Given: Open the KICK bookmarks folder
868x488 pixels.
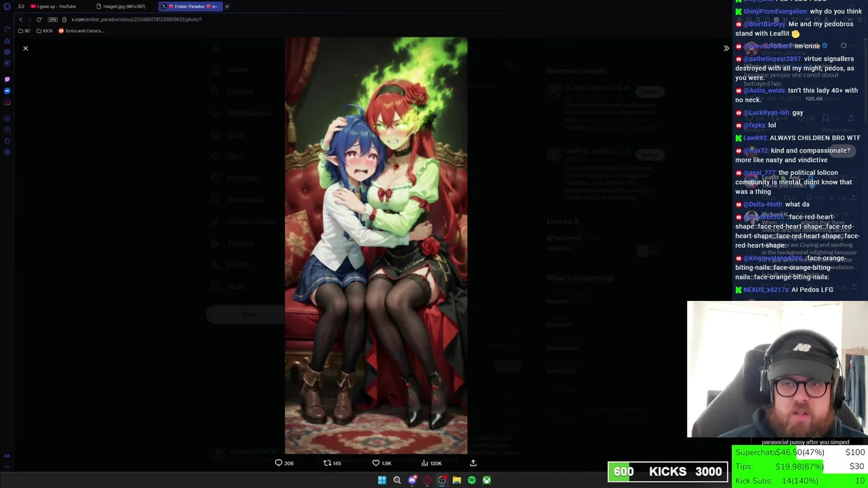Looking at the screenshot, I should pos(45,30).
